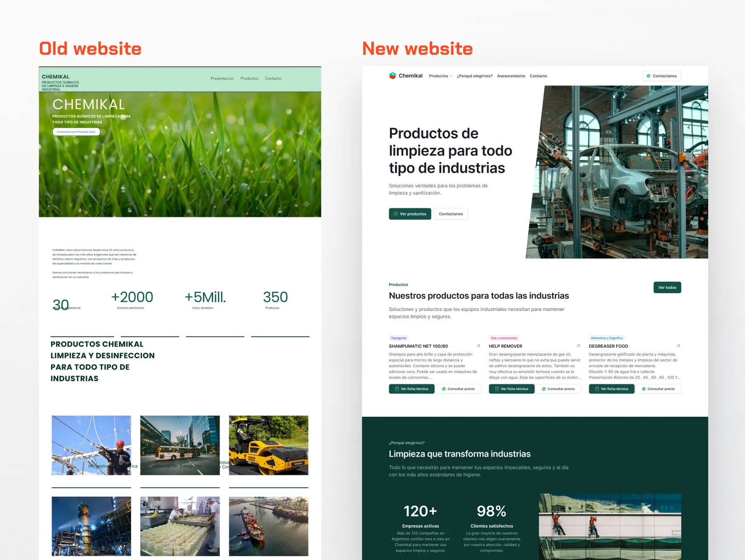745x560 pixels.
Task: Click the window cleaners image
Action: (610, 526)
